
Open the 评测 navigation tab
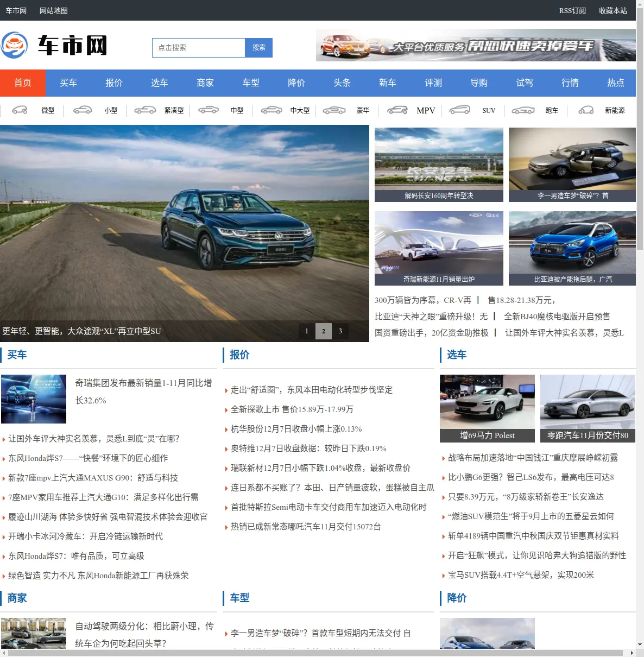tap(433, 83)
